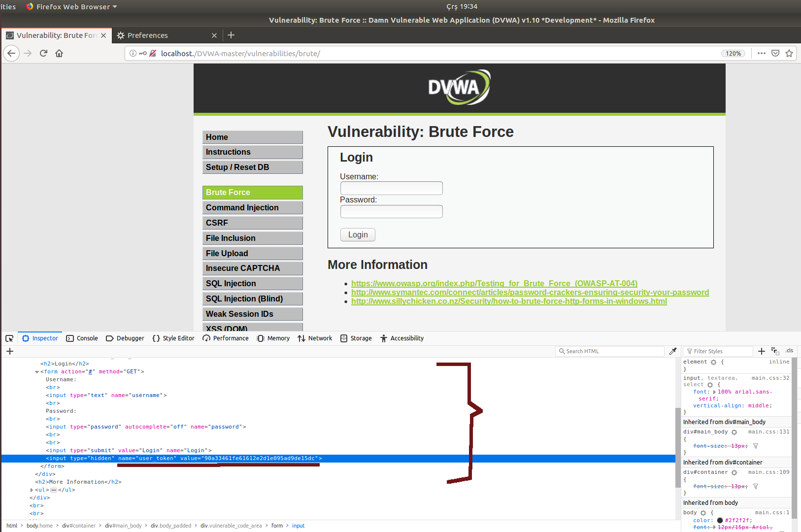Go to the Firefox home page

(x=59, y=53)
